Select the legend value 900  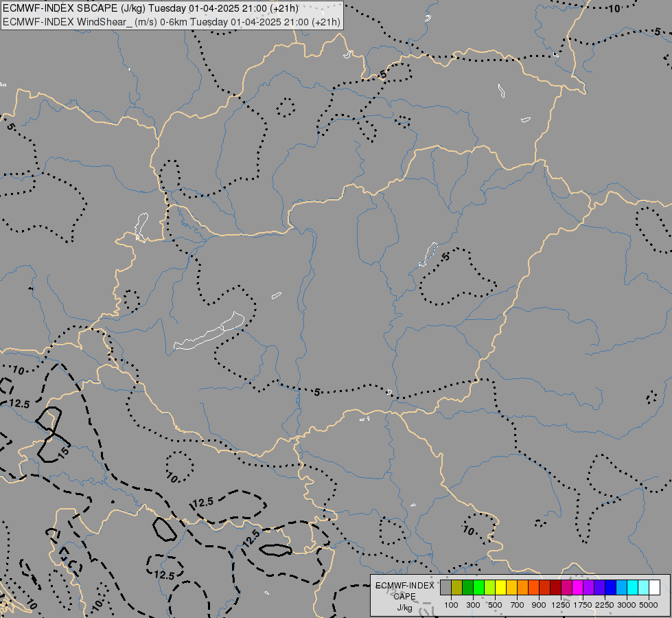coord(539,605)
